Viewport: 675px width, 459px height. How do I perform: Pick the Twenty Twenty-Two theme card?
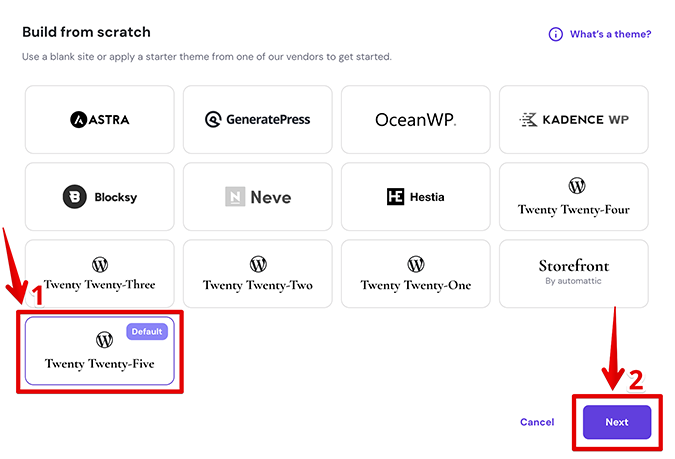pos(257,273)
